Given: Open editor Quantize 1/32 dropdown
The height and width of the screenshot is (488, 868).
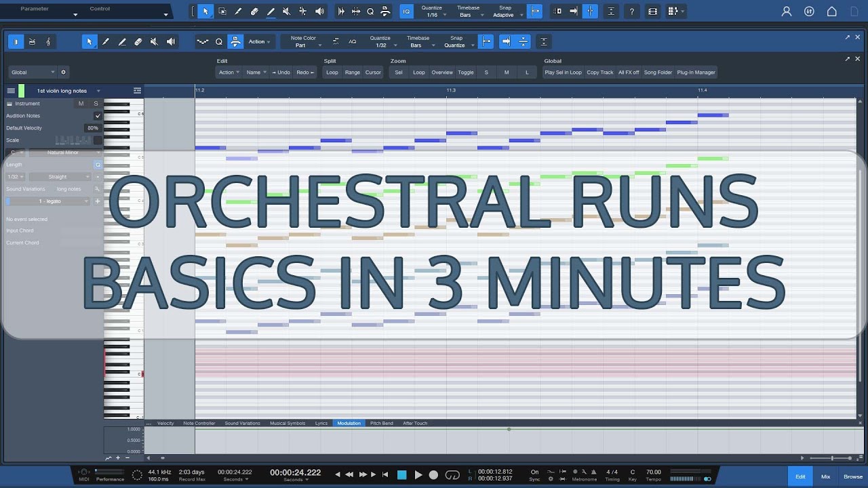Looking at the screenshot, I should tap(382, 42).
